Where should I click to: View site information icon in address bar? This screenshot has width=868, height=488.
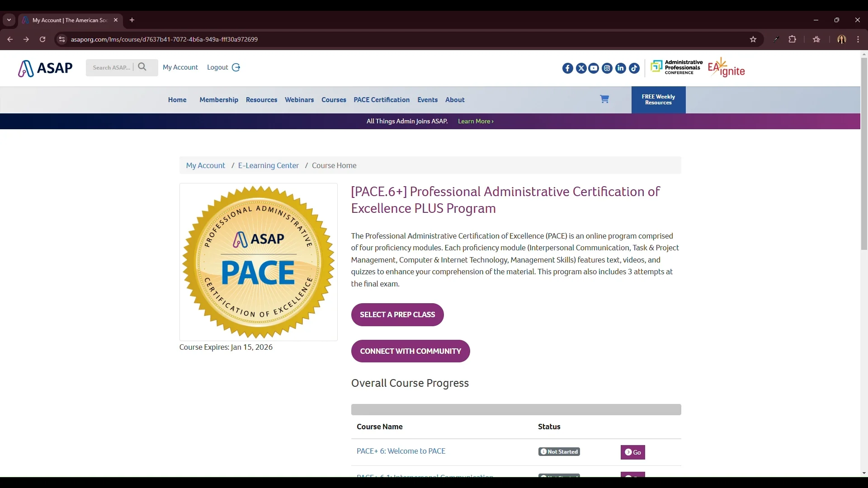point(62,39)
